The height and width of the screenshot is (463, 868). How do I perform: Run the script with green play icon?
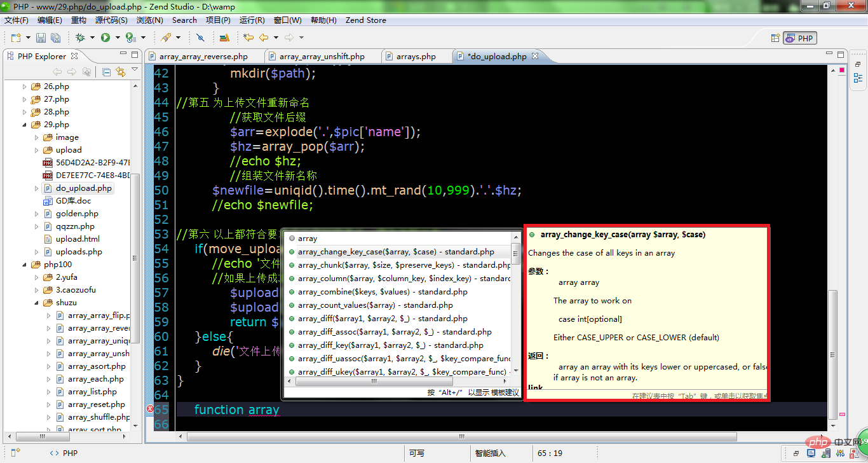[105, 38]
